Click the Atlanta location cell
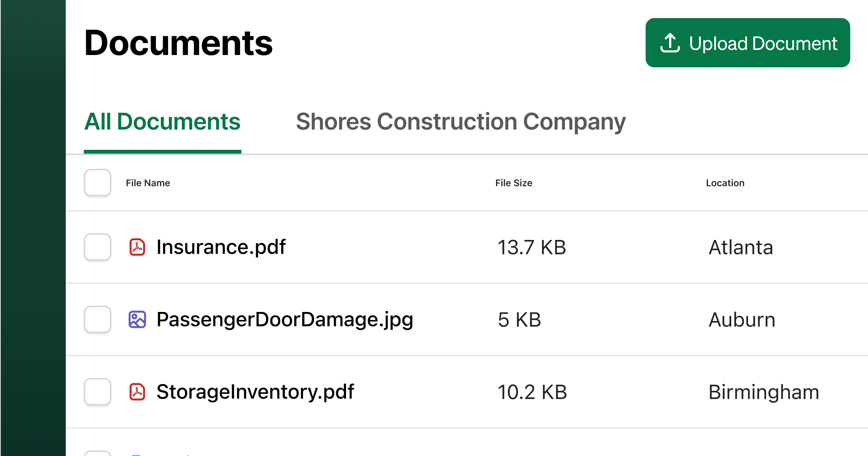This screenshot has width=868, height=456. (x=740, y=248)
